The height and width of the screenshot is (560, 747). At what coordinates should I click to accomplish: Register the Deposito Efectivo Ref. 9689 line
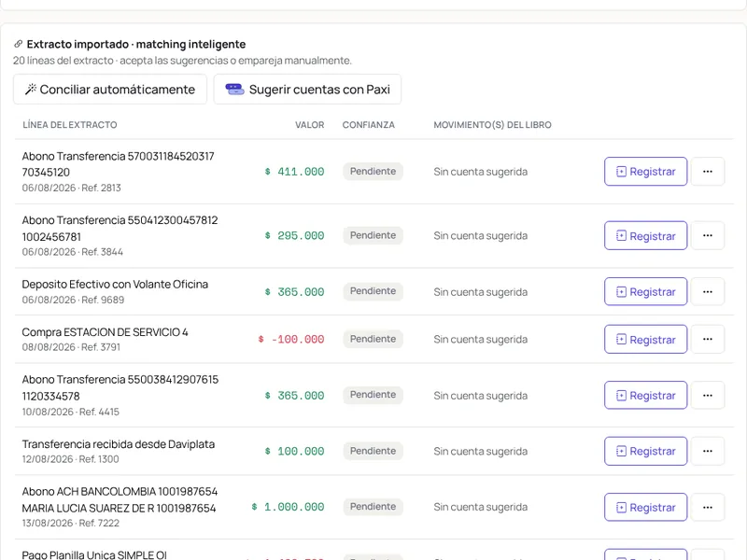pyautogui.click(x=645, y=291)
